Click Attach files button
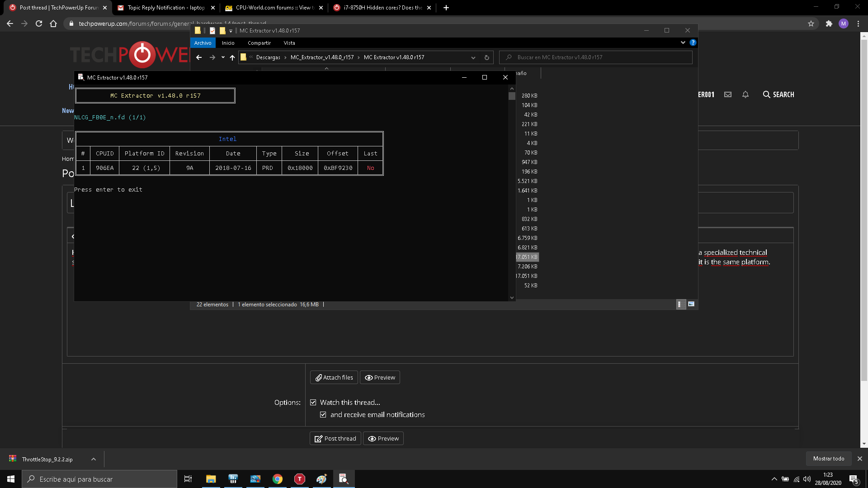The height and width of the screenshot is (488, 868). click(334, 377)
